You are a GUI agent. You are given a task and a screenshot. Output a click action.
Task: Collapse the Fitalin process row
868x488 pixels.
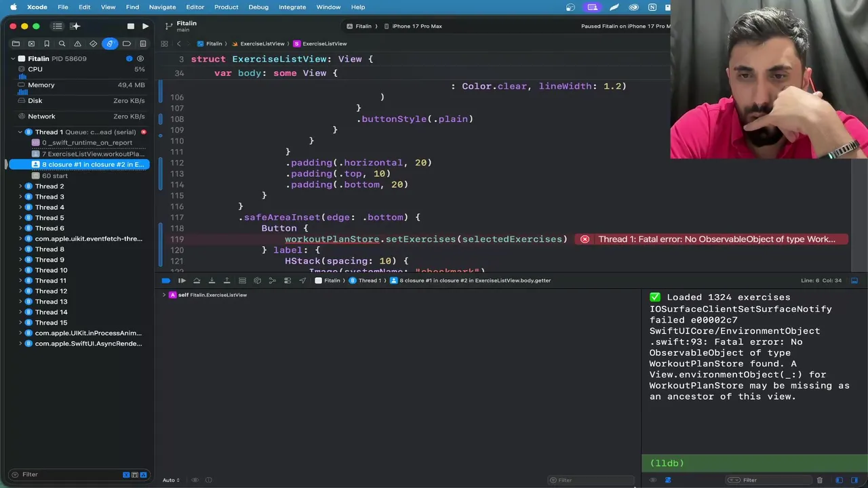pos(12,58)
